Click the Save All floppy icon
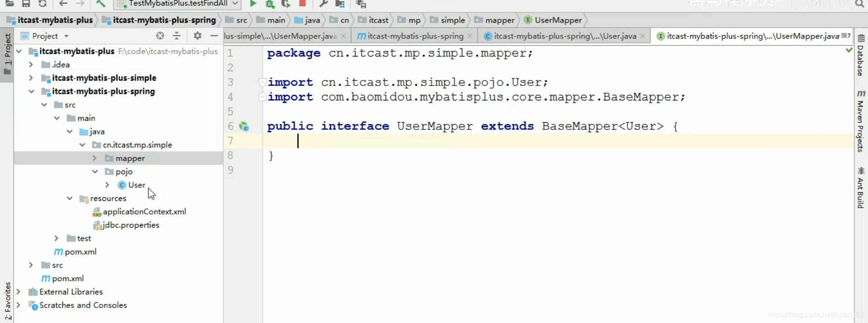This screenshot has width=868, height=323. 26,4
